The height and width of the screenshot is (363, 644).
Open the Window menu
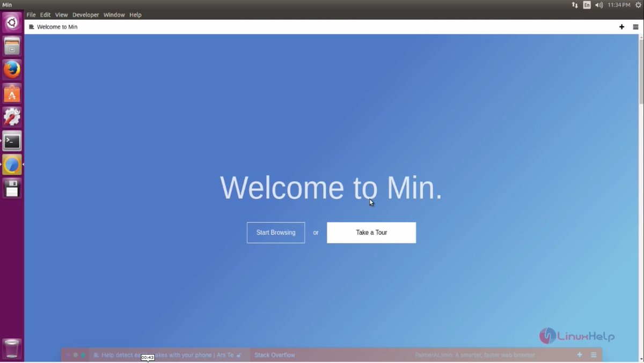114,15
